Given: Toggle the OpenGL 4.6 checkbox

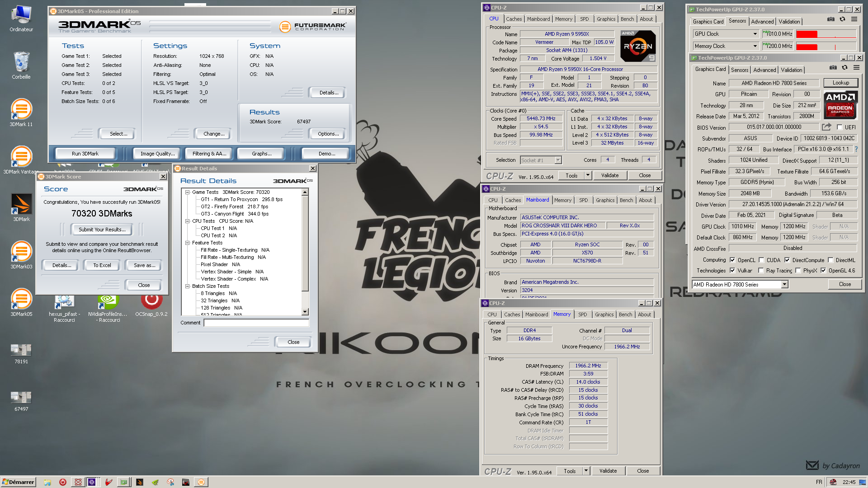Looking at the screenshot, I should 823,271.
